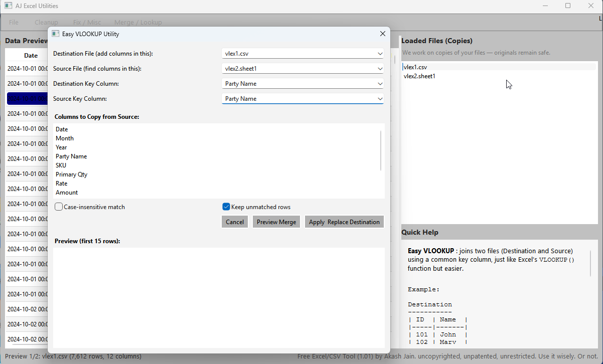
Task: Select Amount in the columns to copy list
Action: click(67, 192)
